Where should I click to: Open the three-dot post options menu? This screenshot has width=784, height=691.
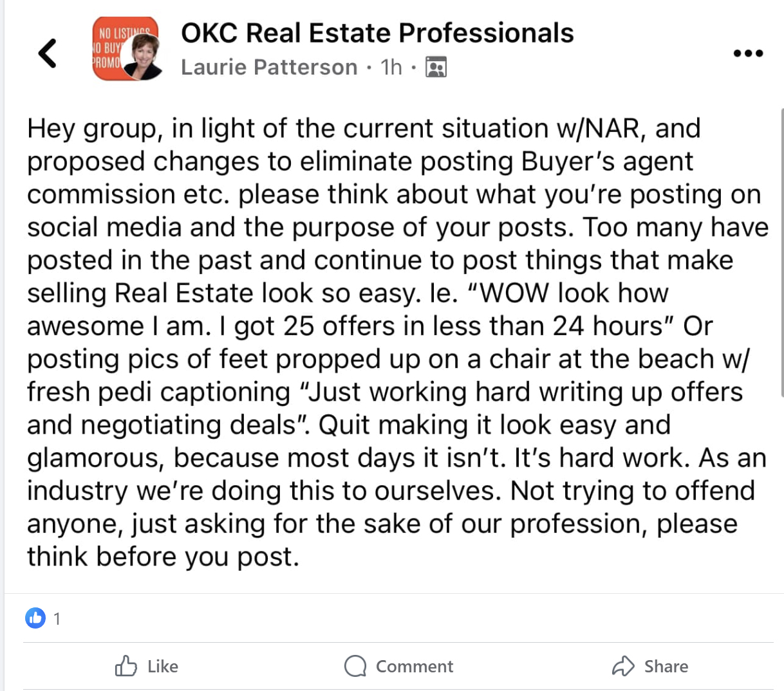click(749, 53)
